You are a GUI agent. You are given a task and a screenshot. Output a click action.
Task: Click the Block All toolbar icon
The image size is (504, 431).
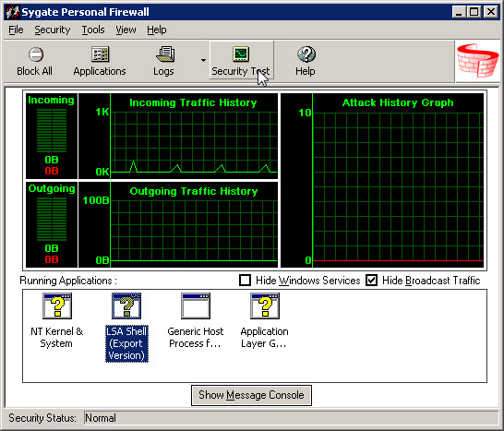coord(36,54)
